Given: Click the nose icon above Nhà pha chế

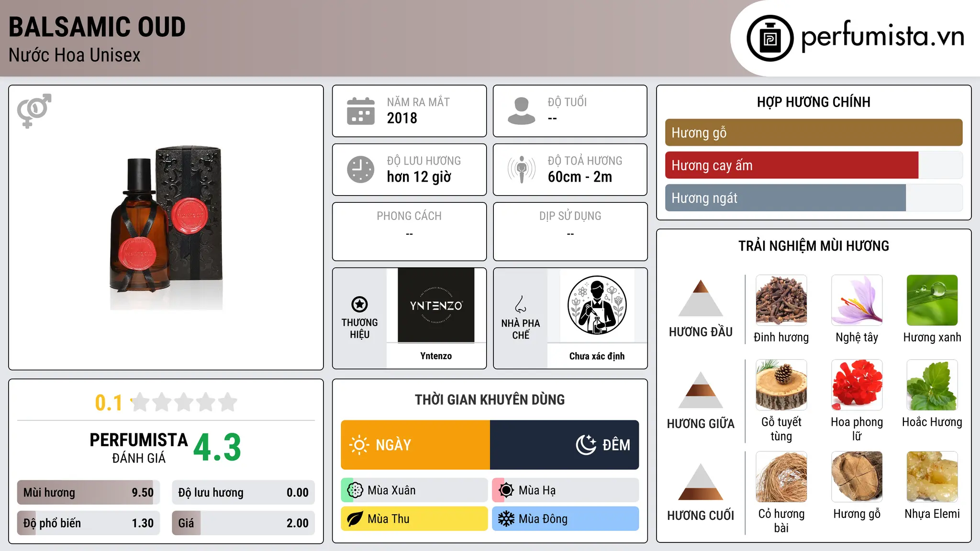Looking at the screenshot, I should [521, 304].
